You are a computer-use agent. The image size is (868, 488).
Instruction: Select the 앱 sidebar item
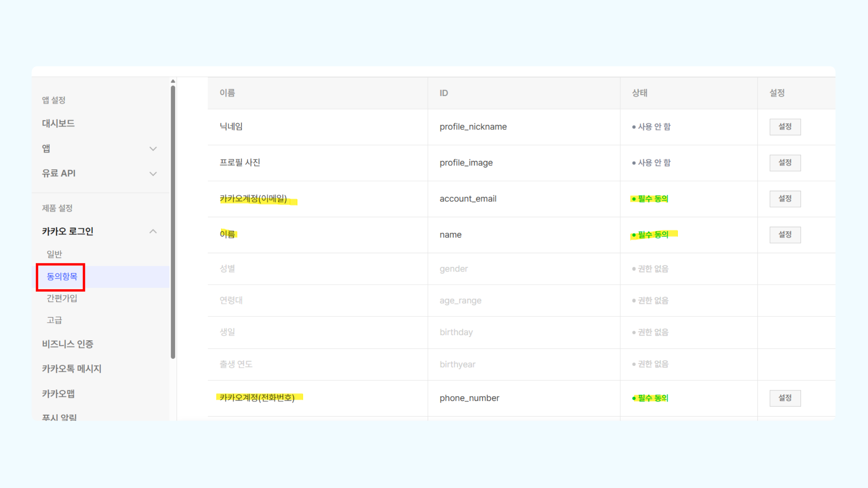tap(46, 148)
